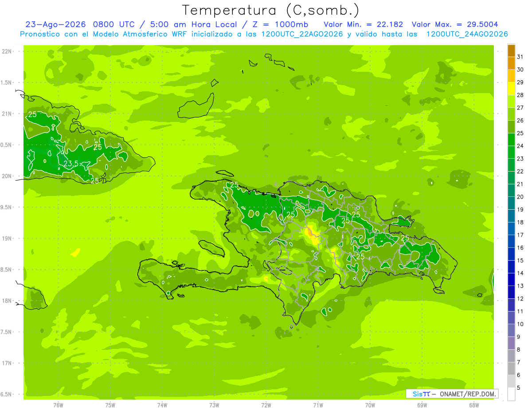Select the yellow swatch between 28 and 29
Image resolution: width=532 pixels, height=411 pixels.
point(511,89)
